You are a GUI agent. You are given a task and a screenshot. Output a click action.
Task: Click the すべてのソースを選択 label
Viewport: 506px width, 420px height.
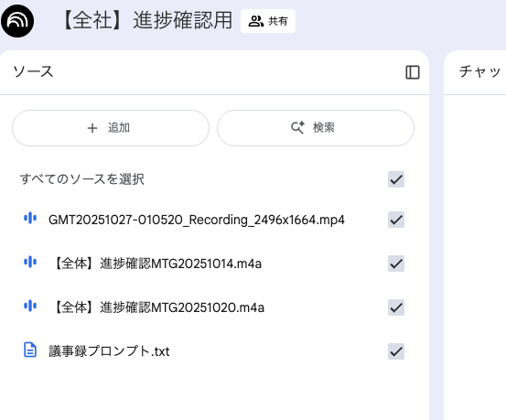pyautogui.click(x=82, y=179)
